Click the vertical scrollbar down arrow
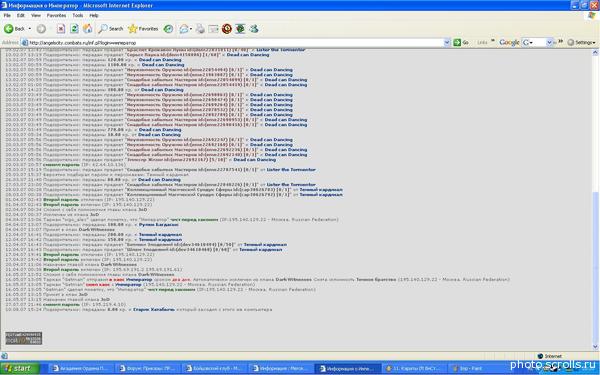The width and height of the screenshot is (600, 375). (595, 347)
